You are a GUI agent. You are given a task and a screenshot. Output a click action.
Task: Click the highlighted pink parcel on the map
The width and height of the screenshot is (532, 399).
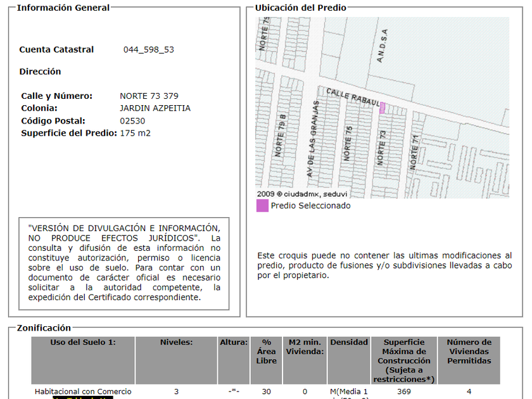pos(383,108)
